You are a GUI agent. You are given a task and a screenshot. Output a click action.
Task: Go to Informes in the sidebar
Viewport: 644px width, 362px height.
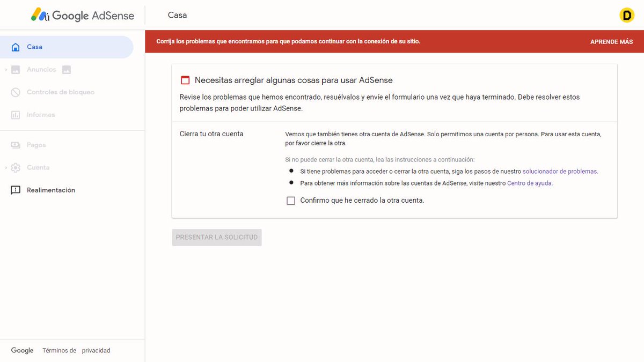coord(41,115)
